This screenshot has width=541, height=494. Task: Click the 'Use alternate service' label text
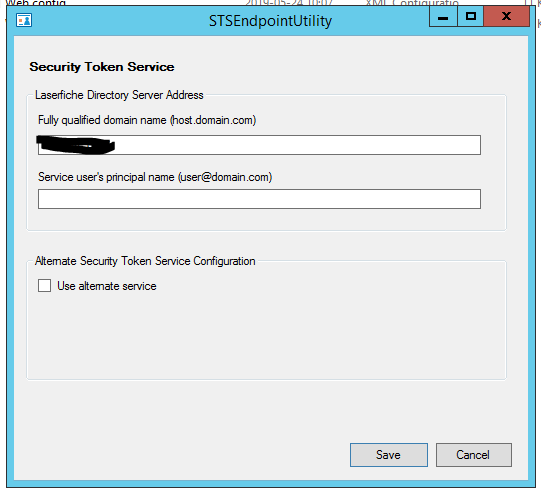point(107,286)
